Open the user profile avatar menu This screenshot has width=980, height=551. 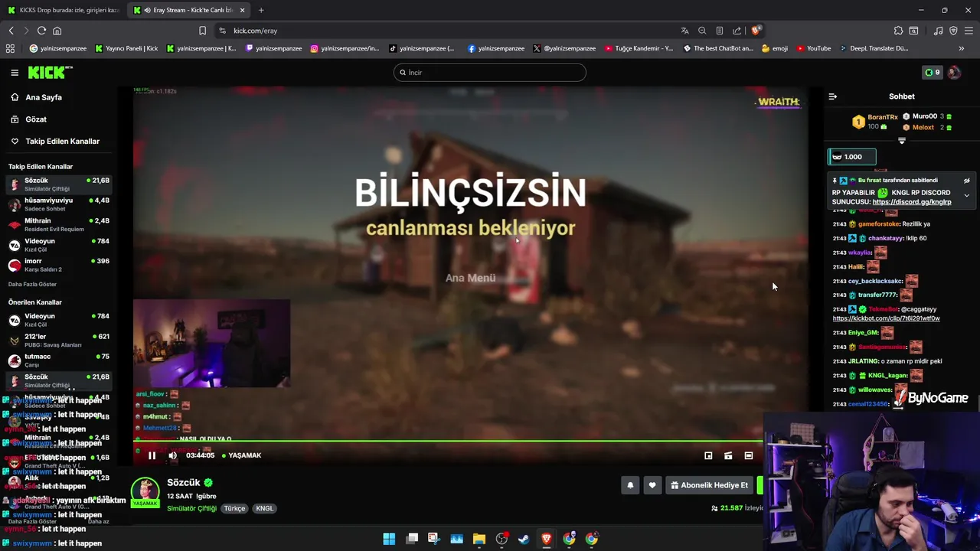coord(954,73)
